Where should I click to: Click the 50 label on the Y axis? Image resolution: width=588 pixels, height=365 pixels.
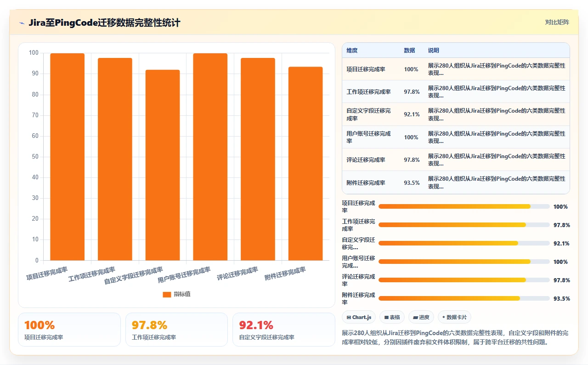point(35,157)
